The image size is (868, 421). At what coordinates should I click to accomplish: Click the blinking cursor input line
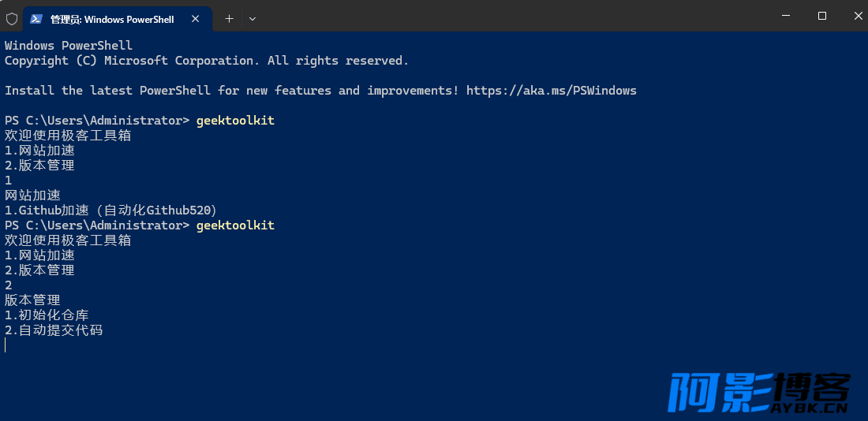click(6, 345)
